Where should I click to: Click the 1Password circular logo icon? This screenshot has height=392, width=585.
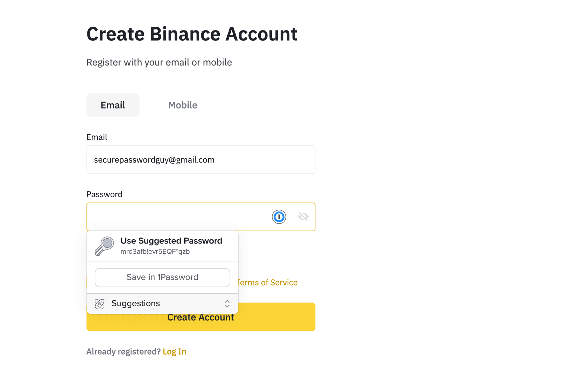tap(279, 216)
